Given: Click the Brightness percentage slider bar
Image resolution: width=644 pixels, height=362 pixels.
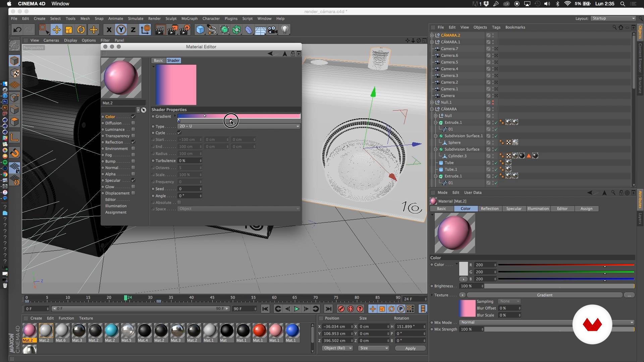Looking at the screenshot, I should click(x=559, y=286).
